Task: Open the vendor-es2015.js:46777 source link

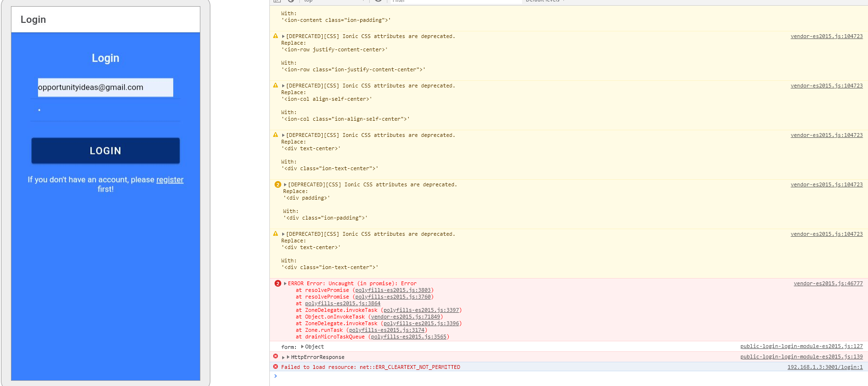Action: [828, 283]
